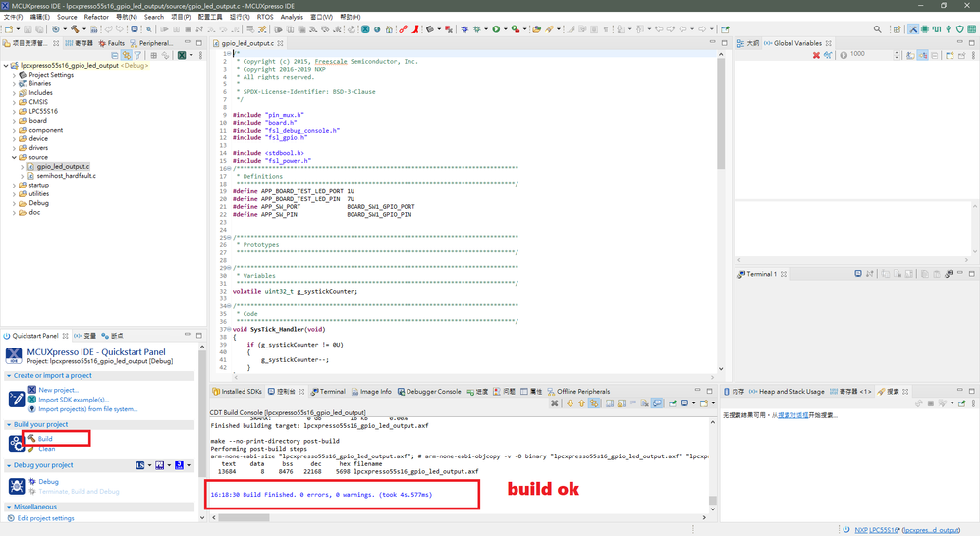
Task: Collapse the source folder
Action: [14, 157]
